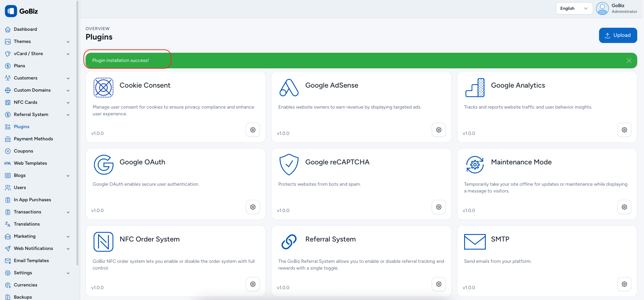Click the Upload button
This screenshot has height=300, width=644.
618,35
